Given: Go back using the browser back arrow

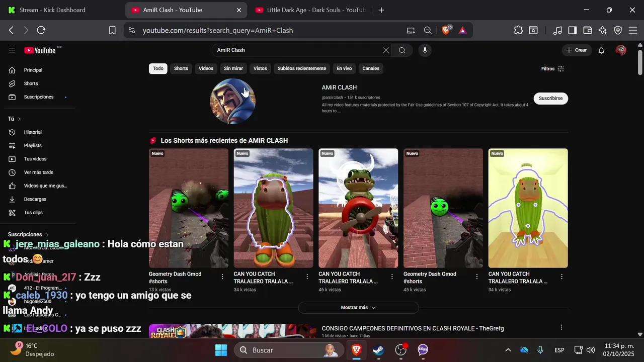Looking at the screenshot, I should point(11,30).
